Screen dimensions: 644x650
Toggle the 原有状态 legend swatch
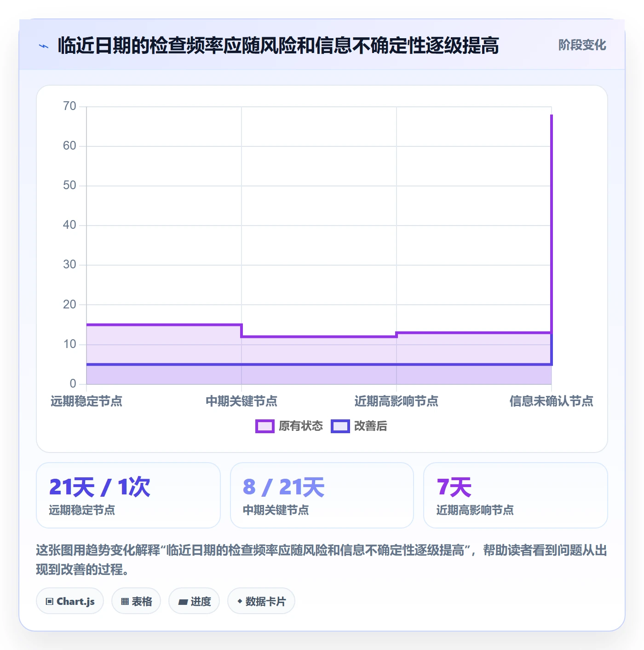[265, 426]
